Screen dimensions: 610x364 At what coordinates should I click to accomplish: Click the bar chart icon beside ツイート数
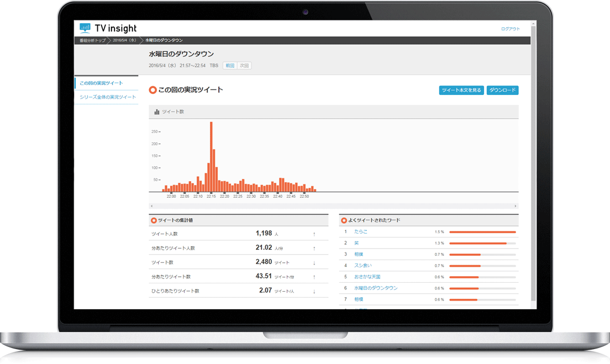tap(157, 112)
